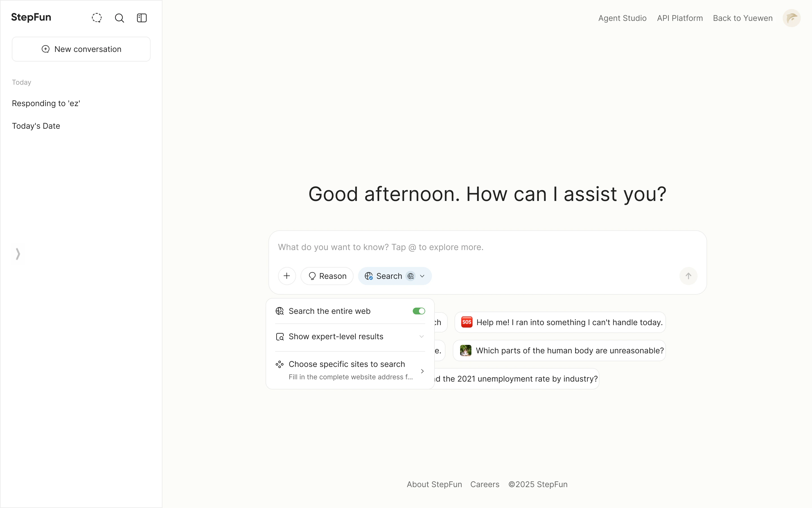Go to API Platform
The image size is (812, 508).
click(x=679, y=18)
